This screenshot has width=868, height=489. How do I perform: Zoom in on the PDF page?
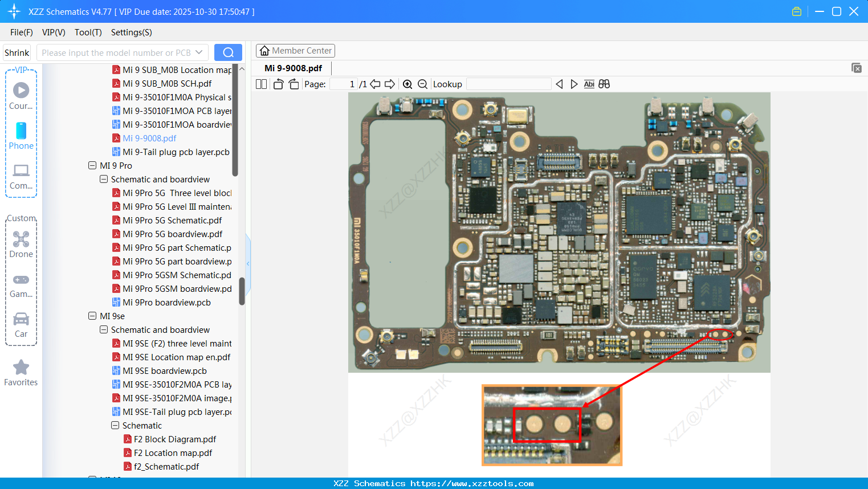[x=407, y=84]
